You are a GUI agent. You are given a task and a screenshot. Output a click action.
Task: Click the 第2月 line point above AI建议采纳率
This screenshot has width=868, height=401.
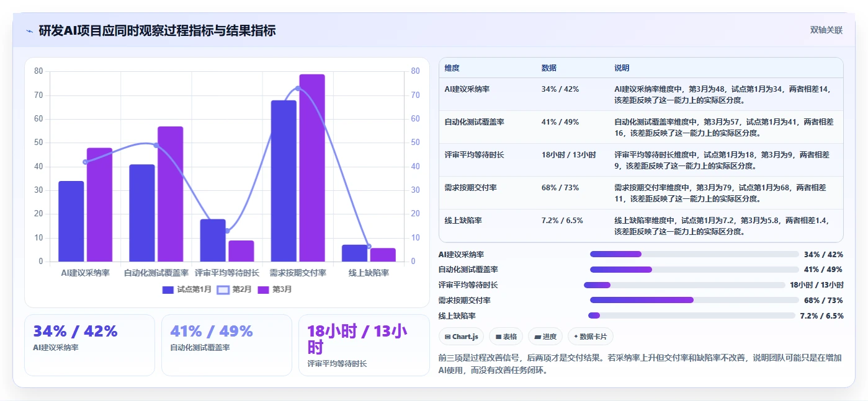pyautogui.click(x=86, y=162)
